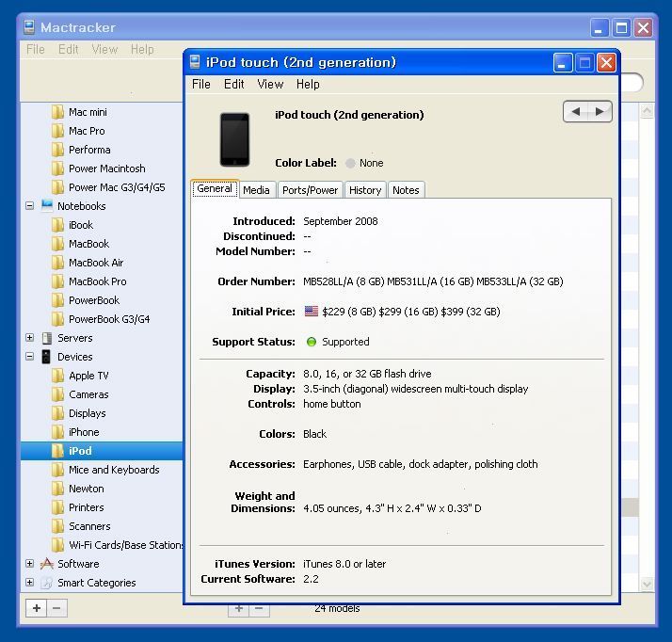Click the Color Label None swatch
The width and height of the screenshot is (672, 642).
coord(350,163)
